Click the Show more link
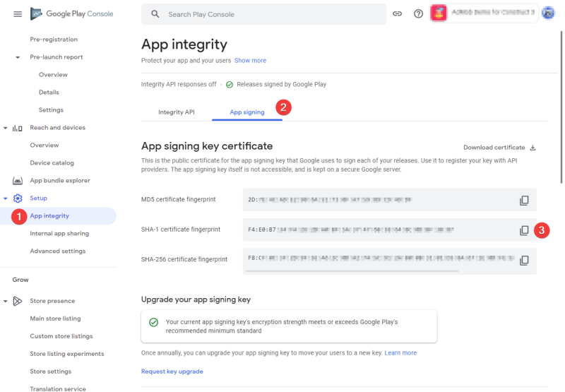Viewport: 565px width, 392px height. pos(250,61)
